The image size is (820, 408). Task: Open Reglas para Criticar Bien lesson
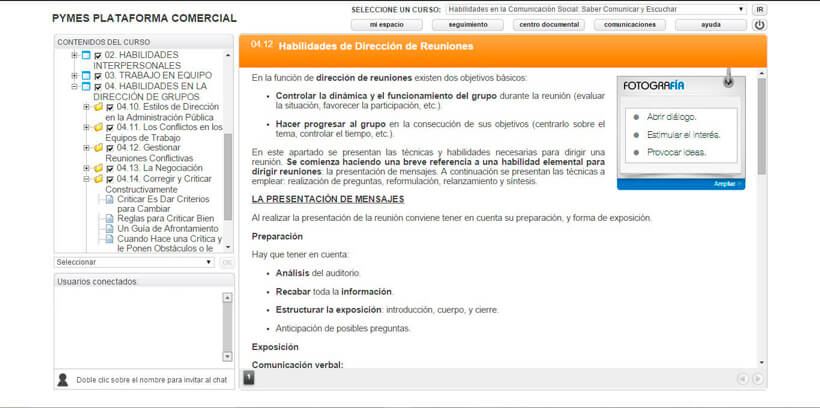pyautogui.click(x=166, y=219)
